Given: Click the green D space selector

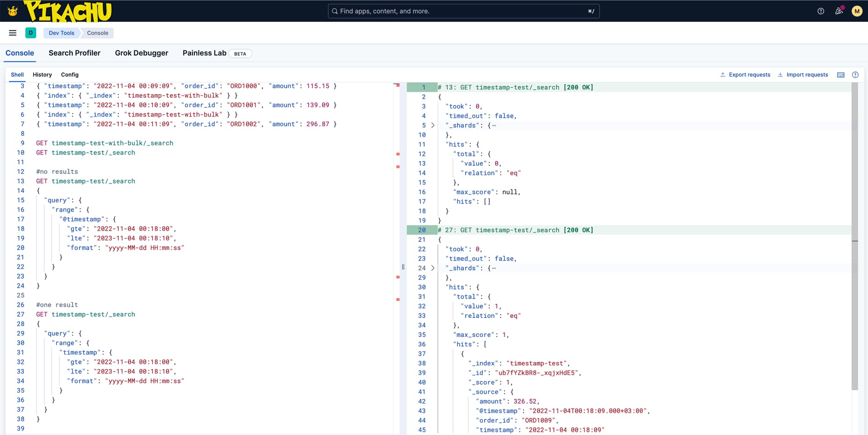Looking at the screenshot, I should click(31, 33).
